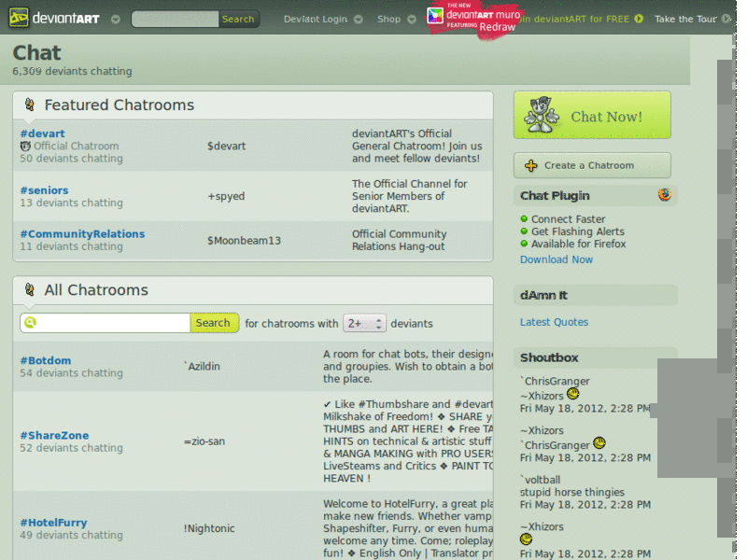This screenshot has width=747, height=560.
Task: Click smiley emoticon after first ~Xhizors
Action: (572, 394)
